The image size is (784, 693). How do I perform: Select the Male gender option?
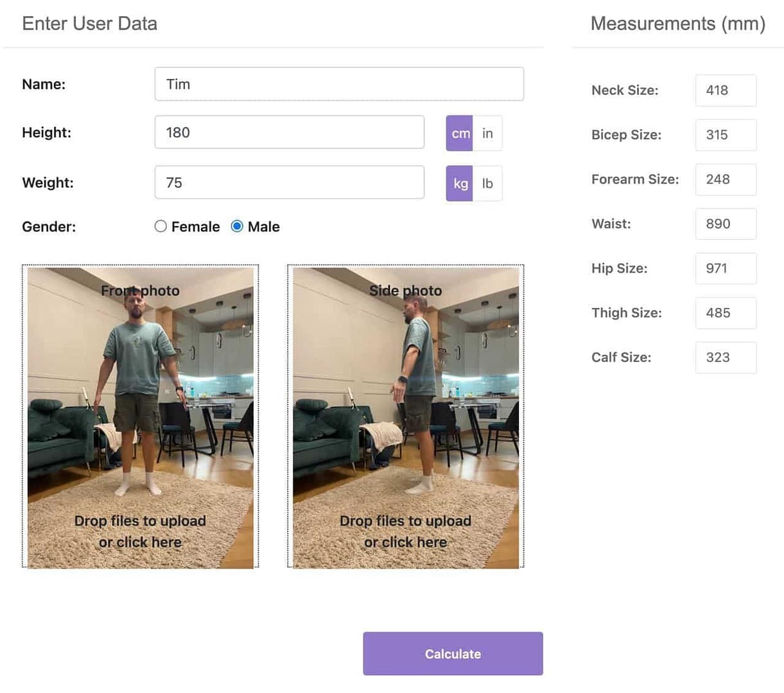coord(237,227)
